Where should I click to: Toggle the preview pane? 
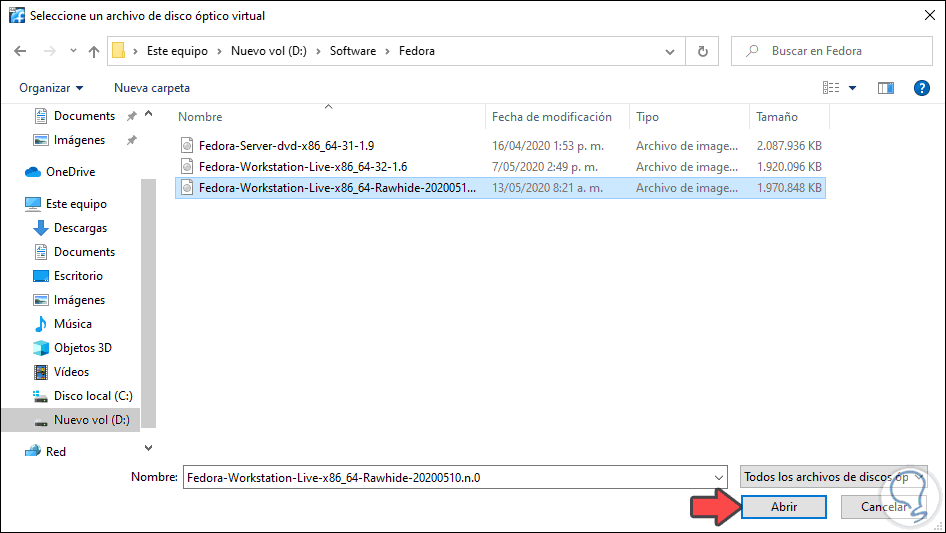[886, 88]
